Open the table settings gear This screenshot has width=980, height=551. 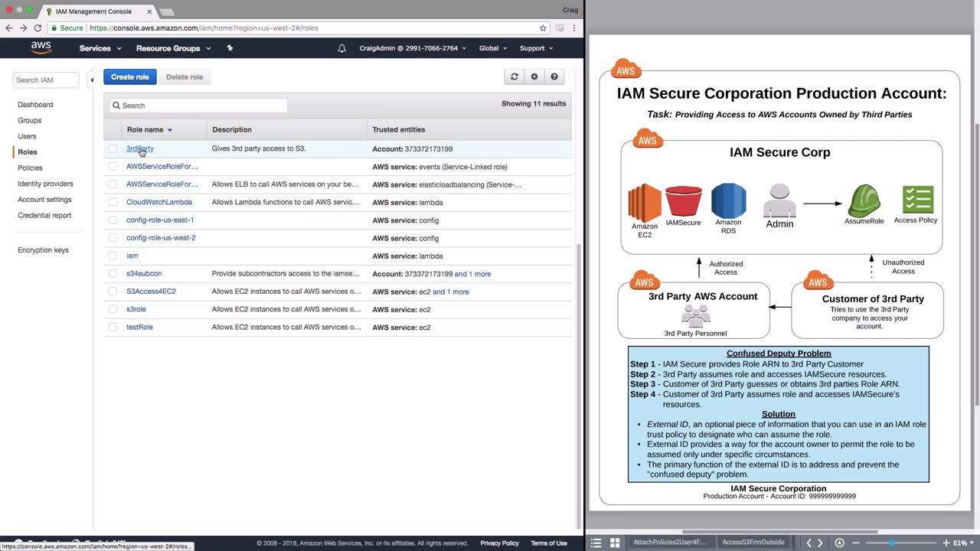[x=534, y=77]
